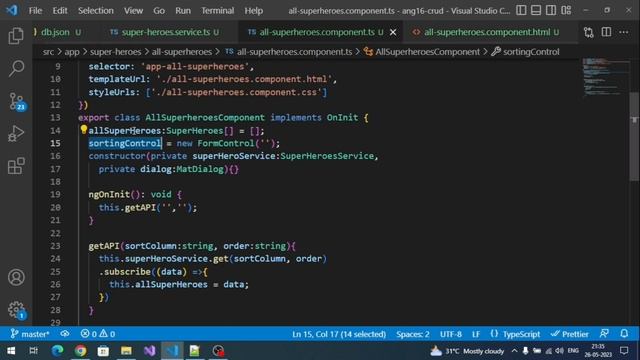Viewport: 640px width, 360px height.
Task: Open the editor More Actions ellipsis
Action: point(624,32)
